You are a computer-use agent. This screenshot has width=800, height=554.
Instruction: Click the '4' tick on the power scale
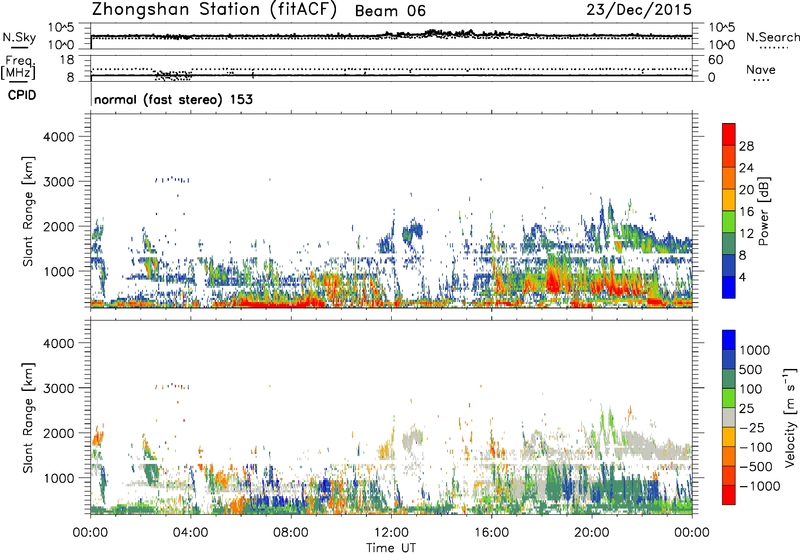[743, 277]
